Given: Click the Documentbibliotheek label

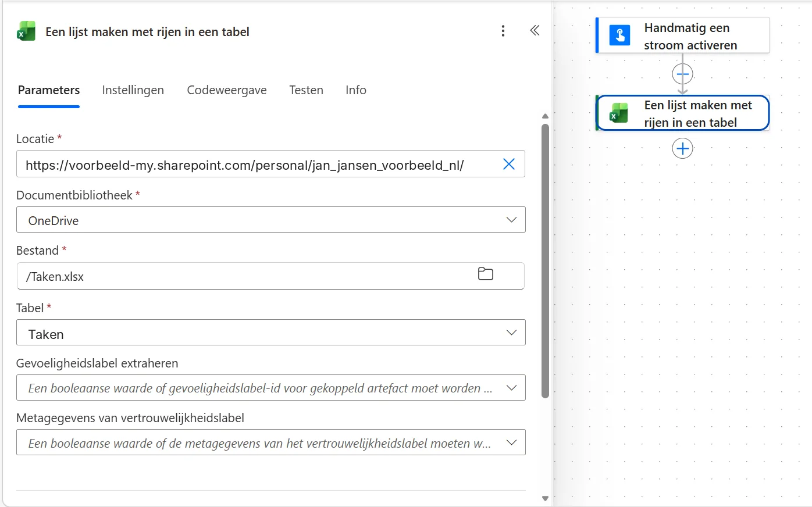Looking at the screenshot, I should pyautogui.click(x=74, y=195).
